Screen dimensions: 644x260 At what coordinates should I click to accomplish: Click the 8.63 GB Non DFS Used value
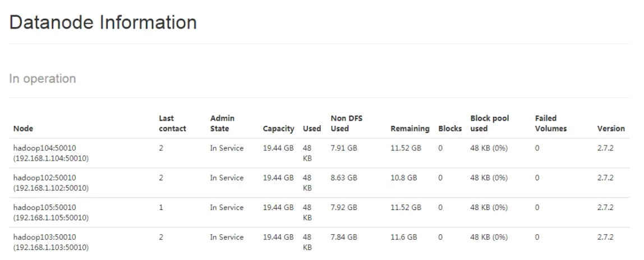pos(344,178)
